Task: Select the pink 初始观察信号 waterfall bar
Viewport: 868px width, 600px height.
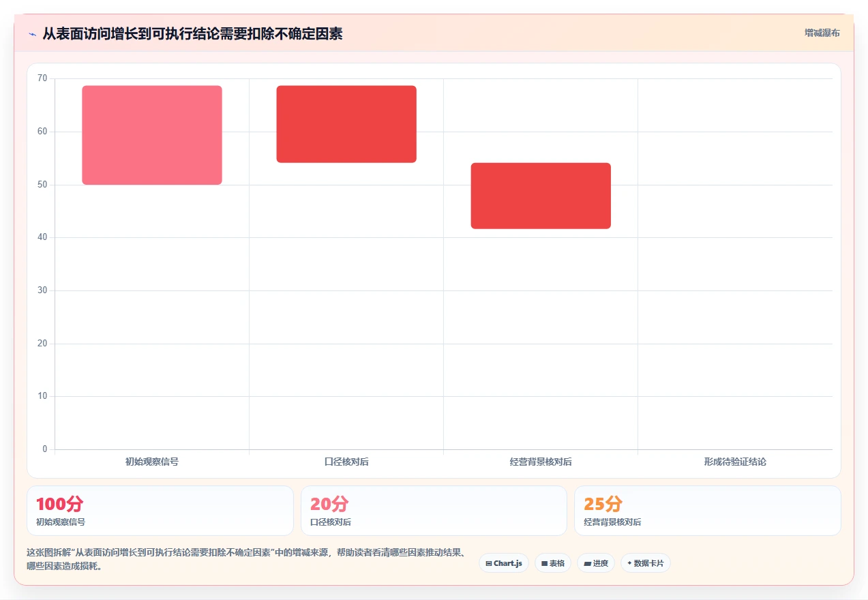Action: [x=152, y=135]
